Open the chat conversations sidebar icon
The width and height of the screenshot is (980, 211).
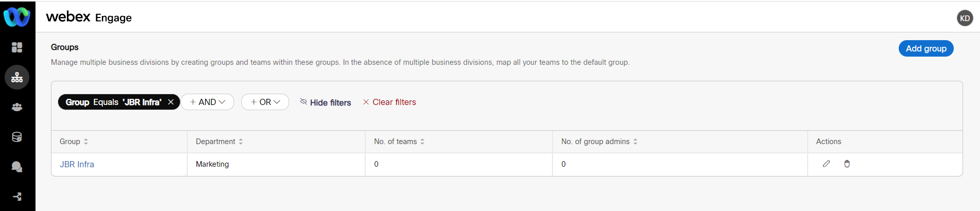coord(17,167)
